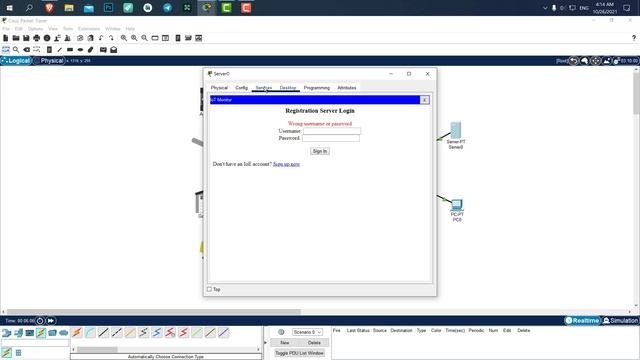Click the New scenario button
Image resolution: width=640 pixels, height=360 pixels.
(x=284, y=342)
